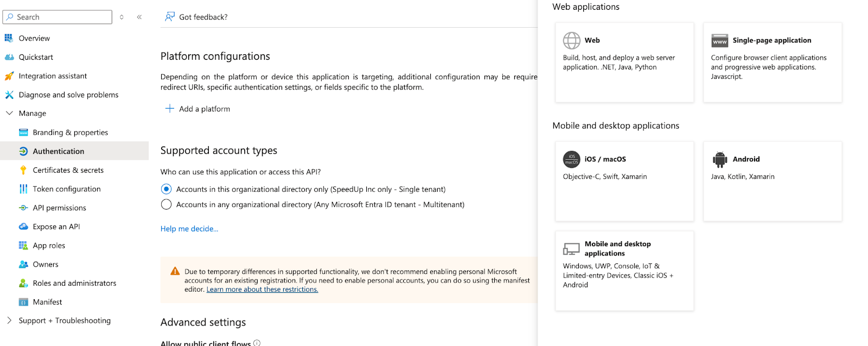868x346 pixels.
Task: Select the Single-page application www icon
Action: coord(719,41)
